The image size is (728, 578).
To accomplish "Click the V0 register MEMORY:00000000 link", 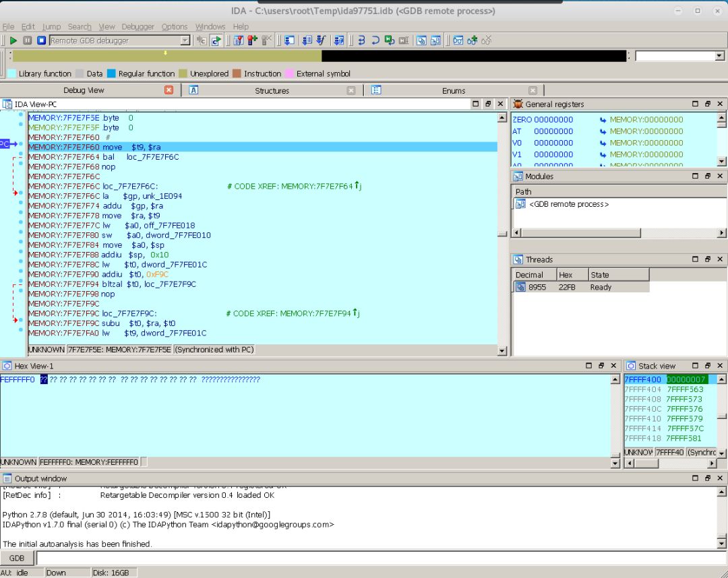I will point(646,143).
